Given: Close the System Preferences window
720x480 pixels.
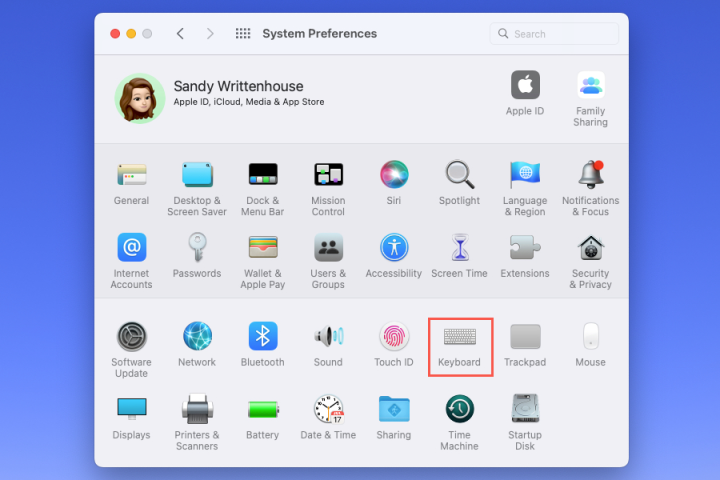Looking at the screenshot, I should point(115,34).
